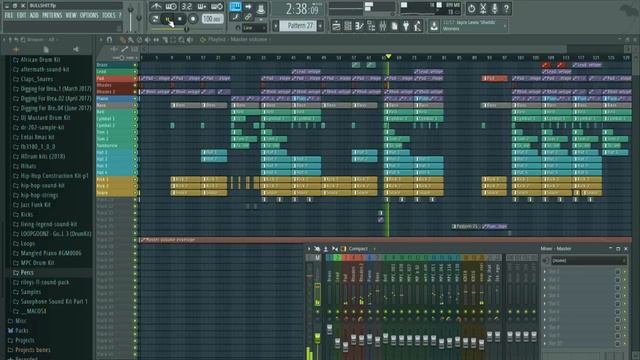Open the channel rack grid icon
The image size is (640, 360).
(348, 26)
